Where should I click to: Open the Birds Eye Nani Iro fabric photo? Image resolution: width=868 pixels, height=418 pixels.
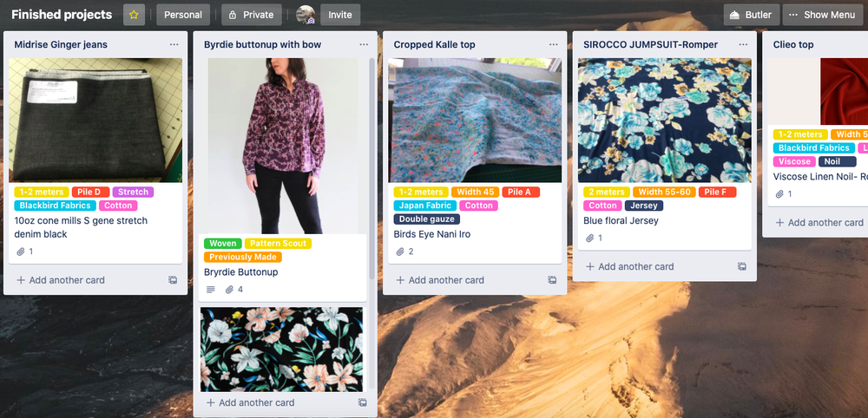click(475, 121)
